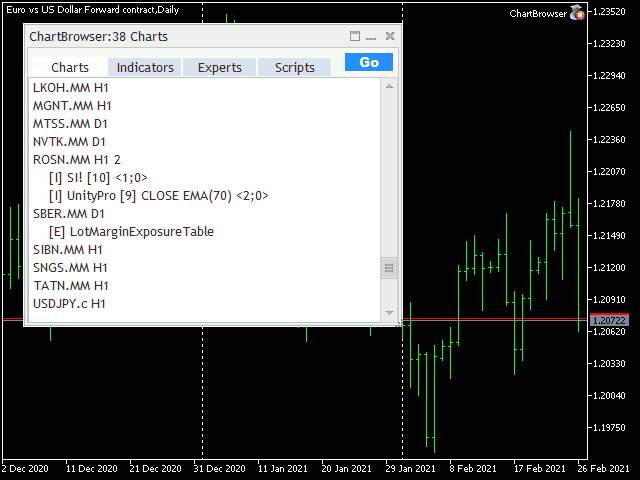
Task: Select the ROSN.MM H1 2 chart row
Action: 205,160
